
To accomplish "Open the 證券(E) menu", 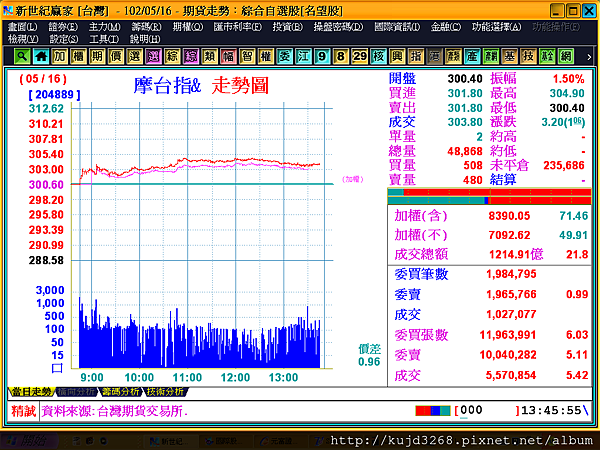I will tap(63, 27).
